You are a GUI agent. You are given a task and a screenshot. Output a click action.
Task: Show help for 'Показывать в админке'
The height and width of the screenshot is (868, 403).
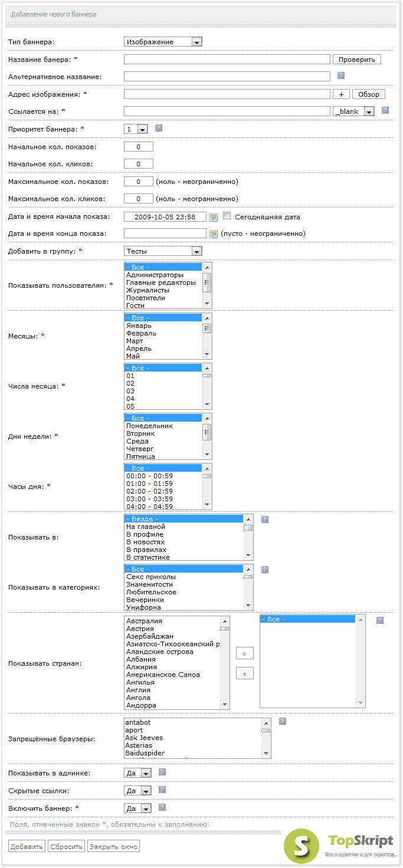click(162, 772)
